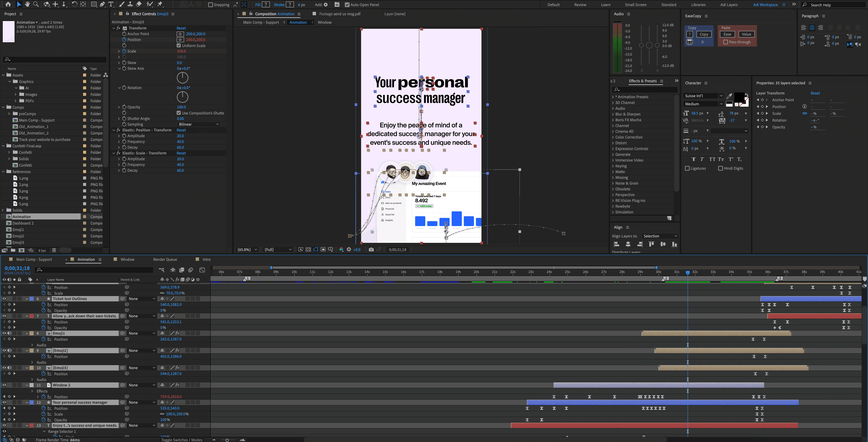Select the Rotation tool
Screen dimensions: 868x442
pos(74,4)
